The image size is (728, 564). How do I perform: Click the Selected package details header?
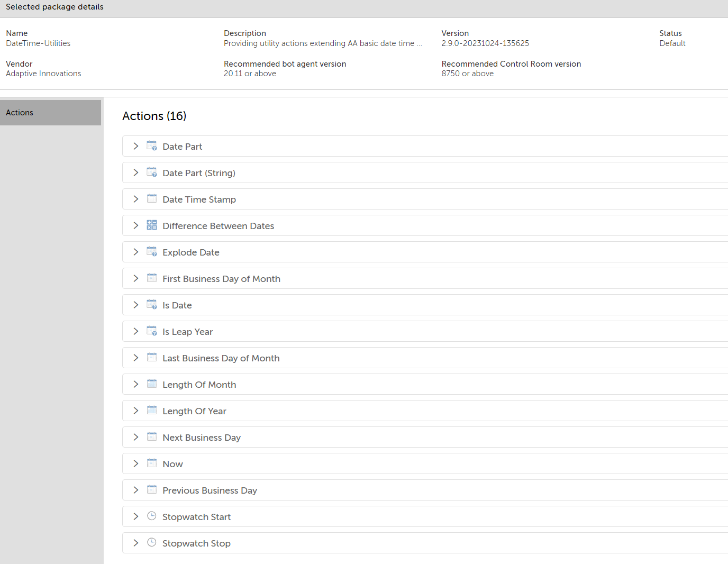[54, 7]
